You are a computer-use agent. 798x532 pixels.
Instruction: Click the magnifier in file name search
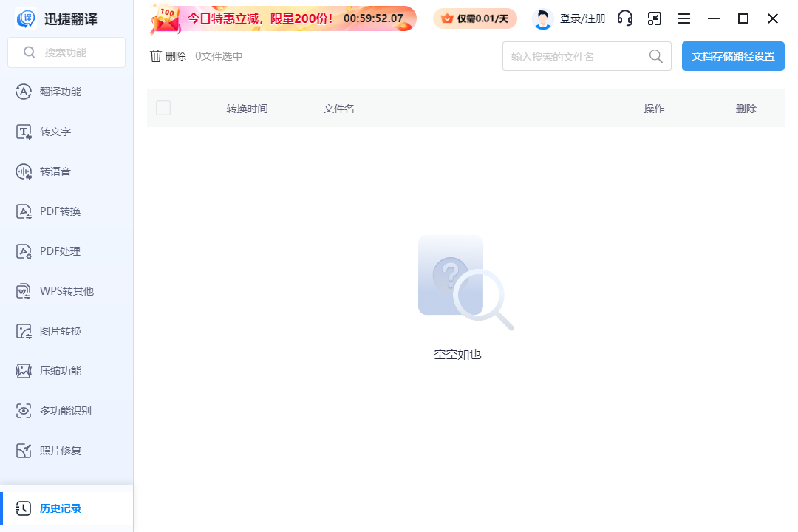(656, 56)
